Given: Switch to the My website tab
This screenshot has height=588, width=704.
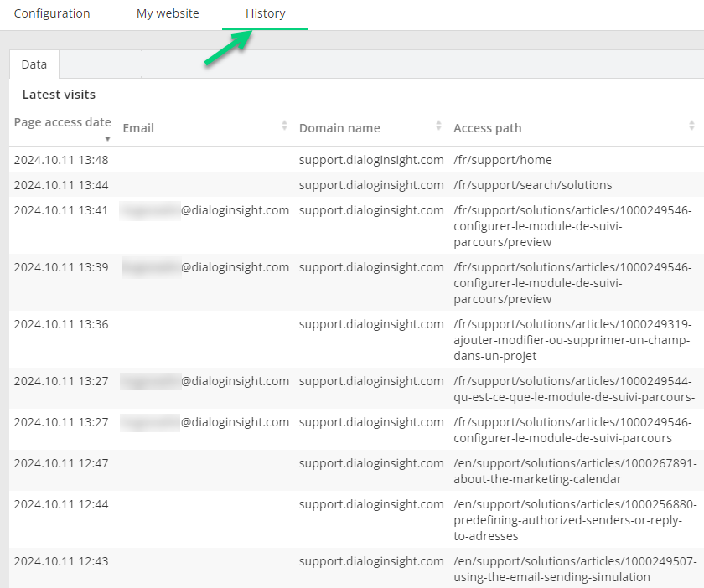Looking at the screenshot, I should click(168, 13).
